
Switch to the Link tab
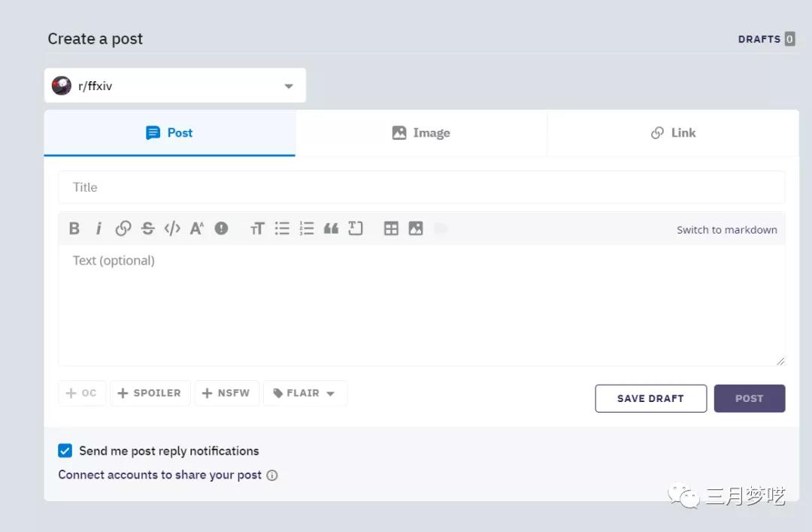tap(672, 132)
